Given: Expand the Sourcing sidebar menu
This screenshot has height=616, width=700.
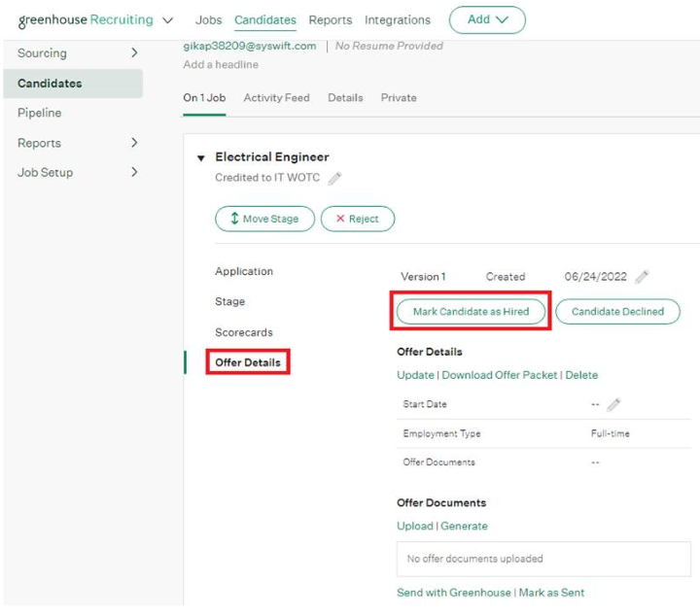Looking at the screenshot, I should click(134, 53).
